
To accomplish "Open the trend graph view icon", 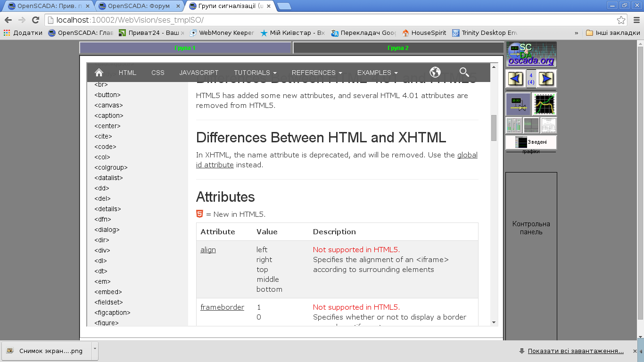I will tap(545, 104).
